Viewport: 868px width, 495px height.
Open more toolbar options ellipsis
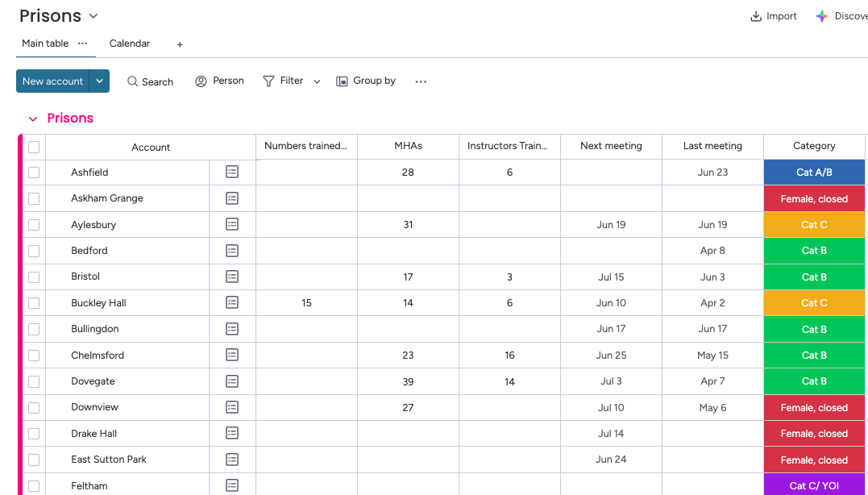(421, 81)
